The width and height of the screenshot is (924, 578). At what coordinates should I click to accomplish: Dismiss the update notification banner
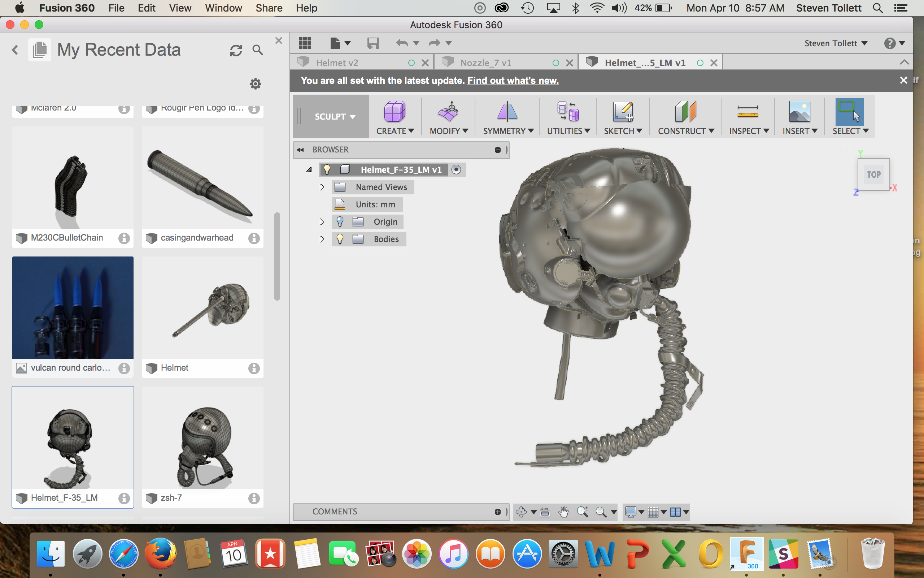[x=903, y=80]
